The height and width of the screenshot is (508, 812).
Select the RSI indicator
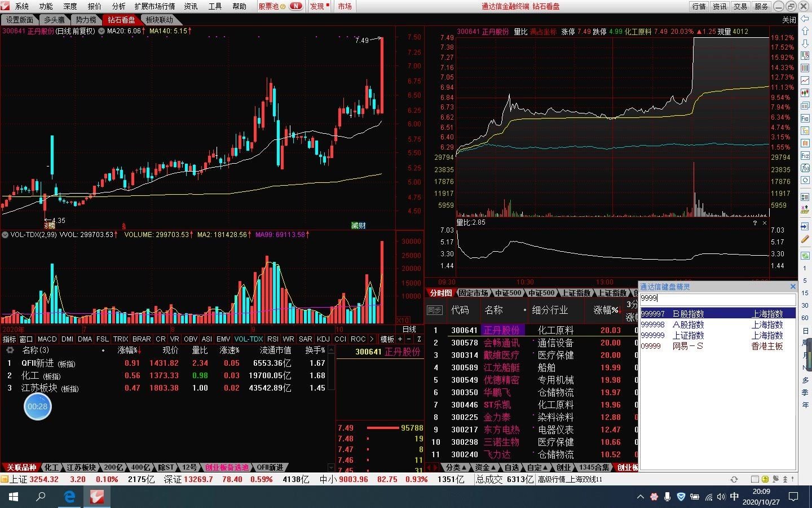click(x=273, y=339)
